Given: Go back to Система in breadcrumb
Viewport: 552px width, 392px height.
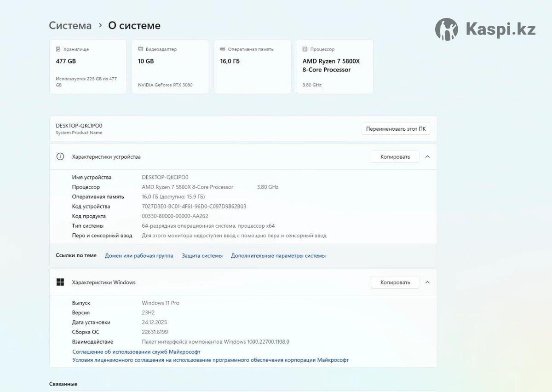Looking at the screenshot, I should click(x=70, y=26).
